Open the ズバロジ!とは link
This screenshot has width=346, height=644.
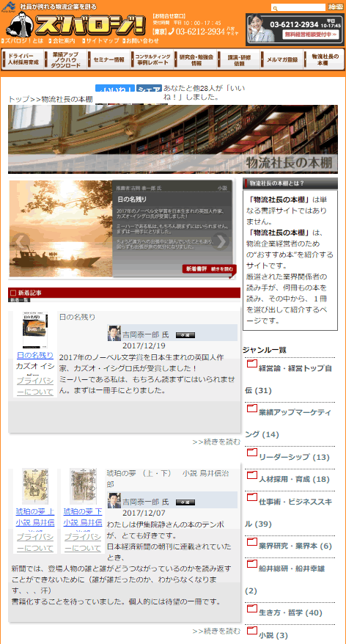(22, 41)
